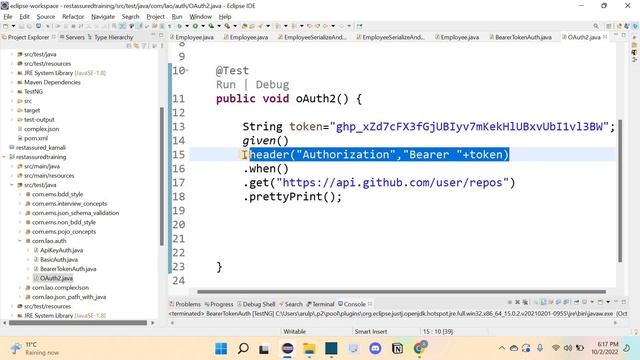This screenshot has width=640, height=360.
Task: Switch to the Servers view tab
Action: coord(72,37)
